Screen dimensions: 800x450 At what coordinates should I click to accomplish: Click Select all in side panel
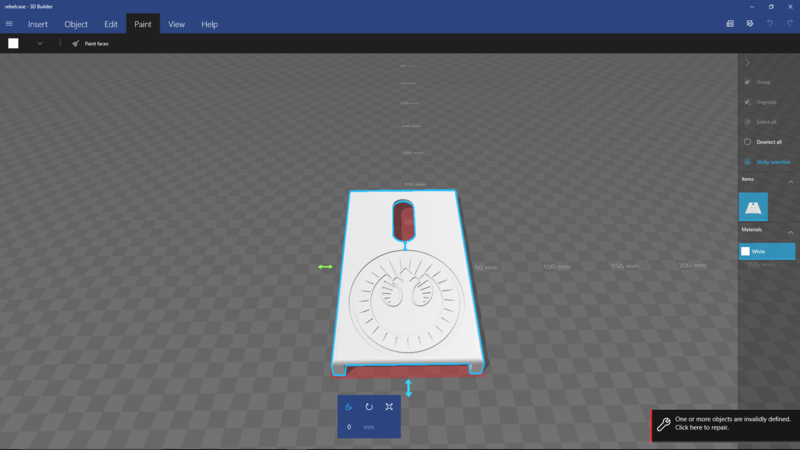tap(760, 122)
